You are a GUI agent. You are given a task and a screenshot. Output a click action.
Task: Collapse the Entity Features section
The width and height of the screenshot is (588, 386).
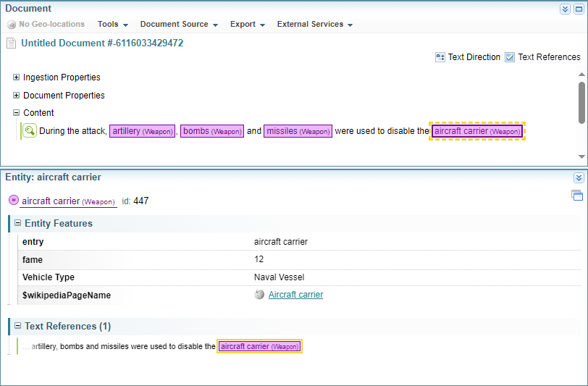click(x=18, y=224)
